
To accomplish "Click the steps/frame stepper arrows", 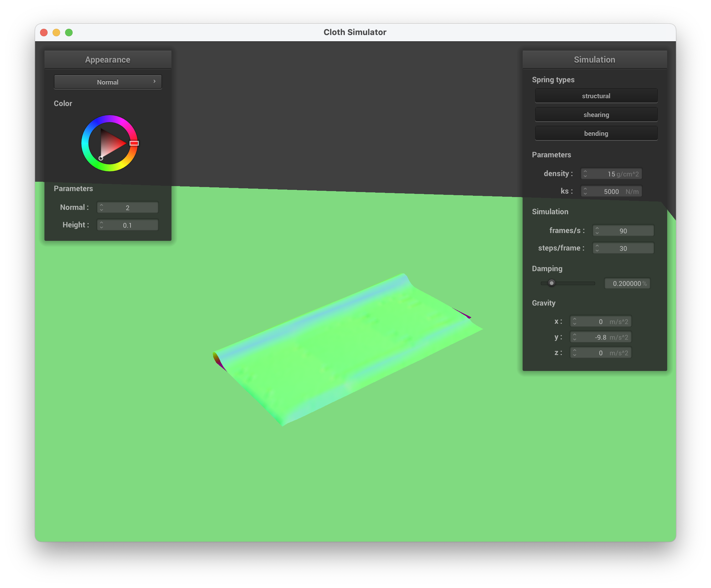I will (597, 248).
